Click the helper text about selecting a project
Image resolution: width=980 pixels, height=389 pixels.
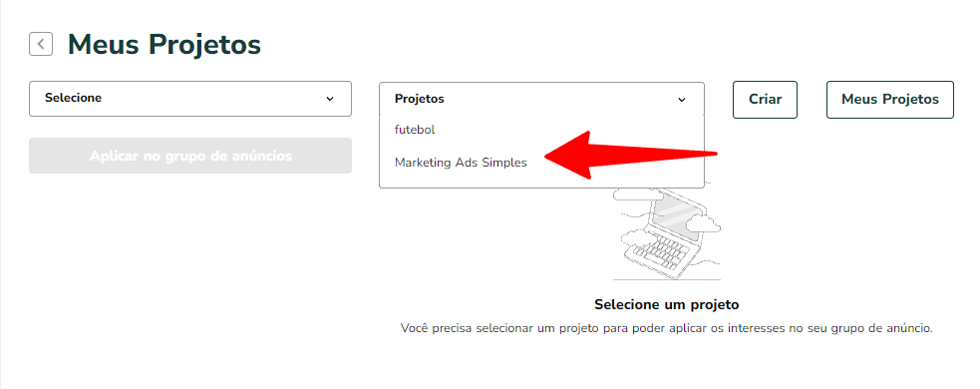coord(666,328)
